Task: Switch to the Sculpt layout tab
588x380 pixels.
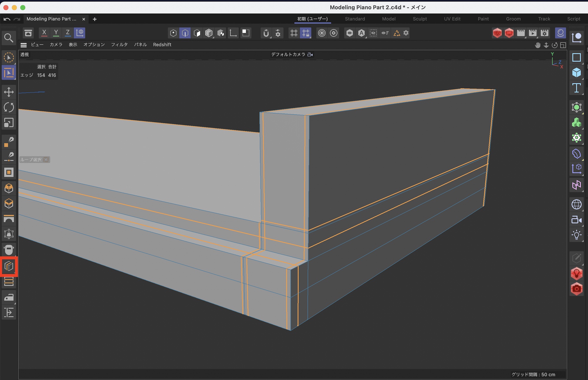Action: pyautogui.click(x=420, y=19)
